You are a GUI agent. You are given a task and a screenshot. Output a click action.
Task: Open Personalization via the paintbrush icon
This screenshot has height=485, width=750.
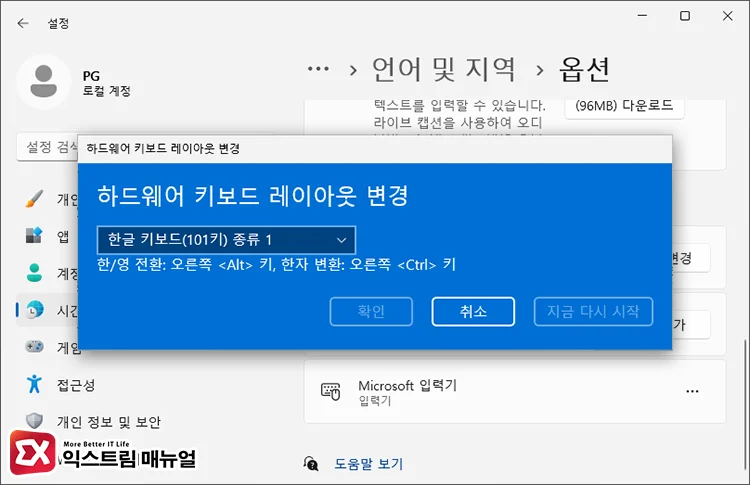pyautogui.click(x=34, y=198)
